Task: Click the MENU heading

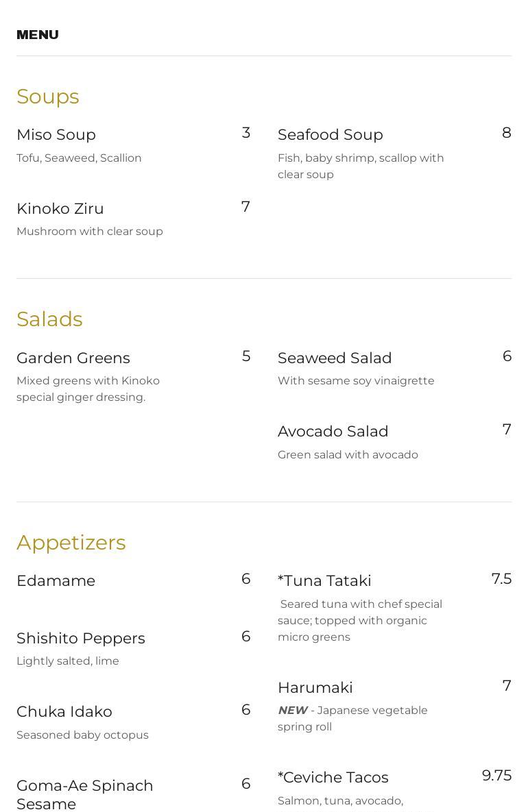Action: point(38,35)
